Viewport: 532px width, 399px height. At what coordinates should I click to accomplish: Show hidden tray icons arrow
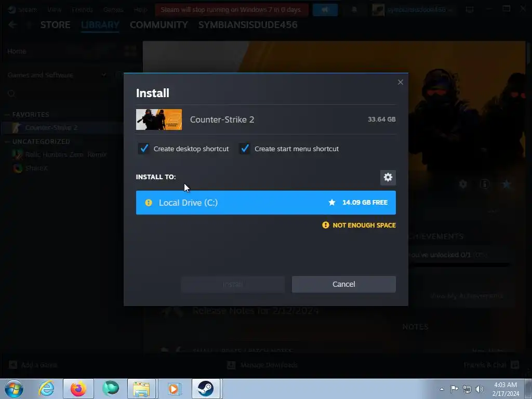click(442, 389)
